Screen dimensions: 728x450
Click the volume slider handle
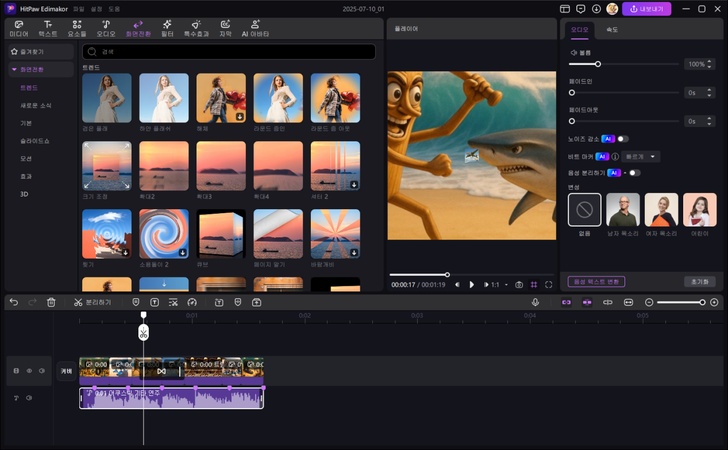tap(598, 64)
